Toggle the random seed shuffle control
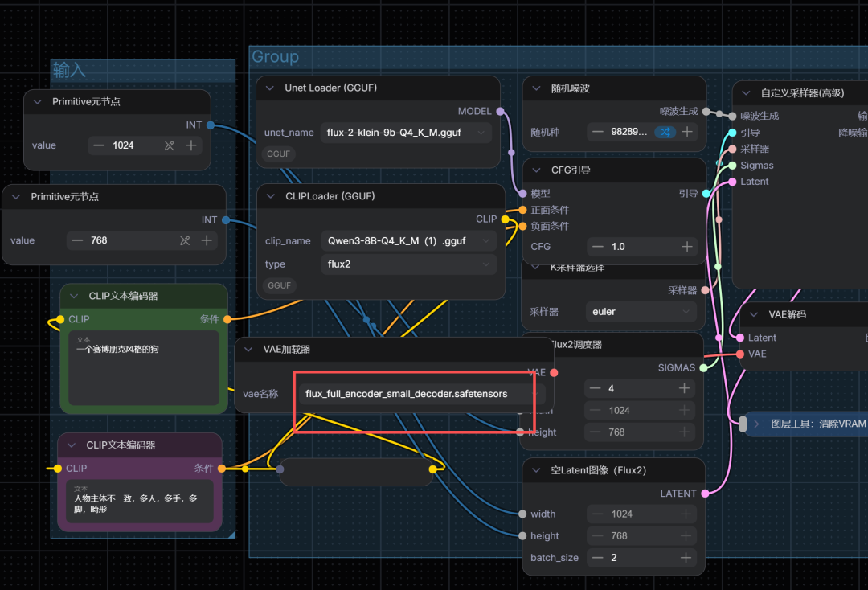868x590 pixels. coord(665,132)
